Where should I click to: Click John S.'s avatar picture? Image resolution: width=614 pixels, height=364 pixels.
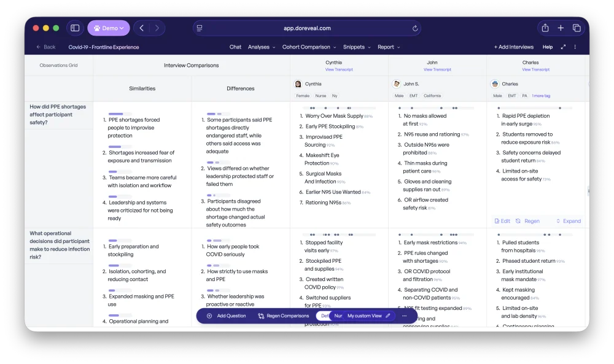pyautogui.click(x=396, y=83)
